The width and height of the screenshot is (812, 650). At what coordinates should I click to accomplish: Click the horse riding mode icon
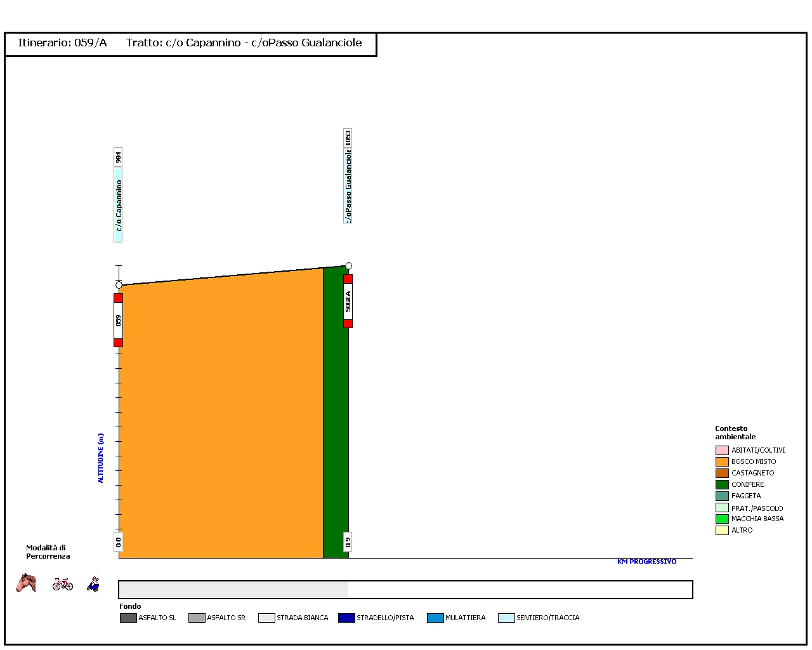pyautogui.click(x=26, y=583)
